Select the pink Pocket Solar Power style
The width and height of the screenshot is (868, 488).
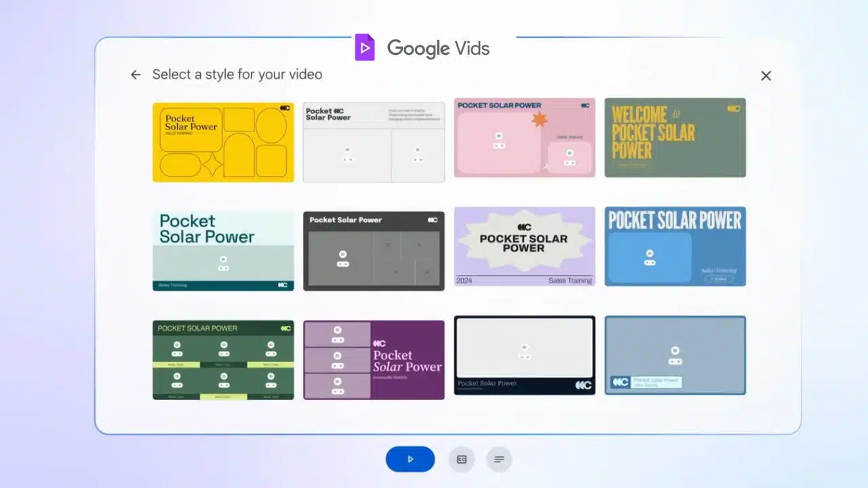pyautogui.click(x=524, y=138)
